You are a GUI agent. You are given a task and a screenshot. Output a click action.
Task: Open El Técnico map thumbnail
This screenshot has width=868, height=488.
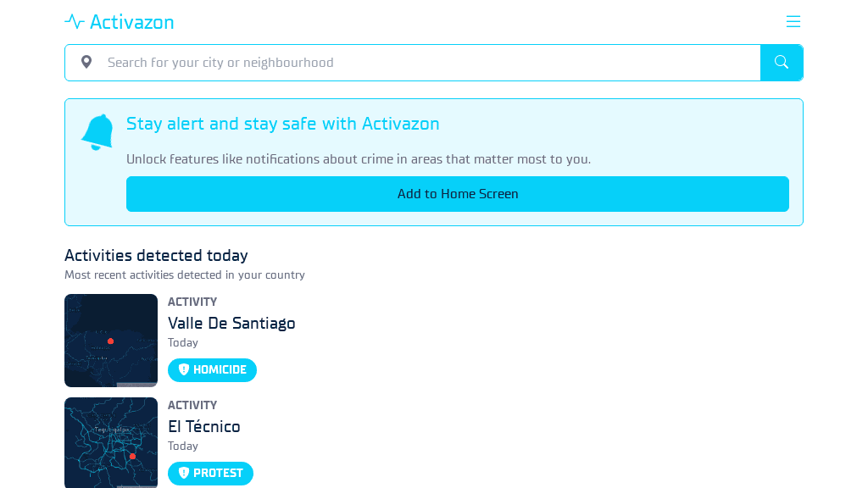click(x=111, y=442)
